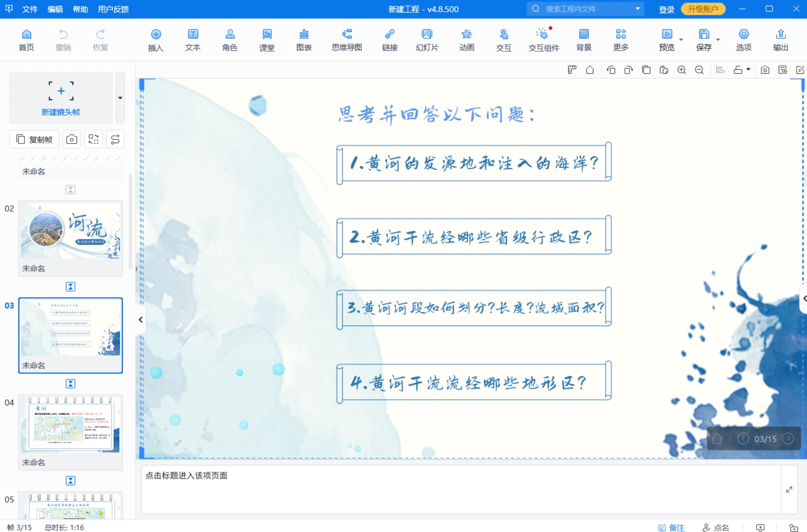Click the rotate right icon in canvas toolbar
This screenshot has width=807, height=532.
pos(629,70)
